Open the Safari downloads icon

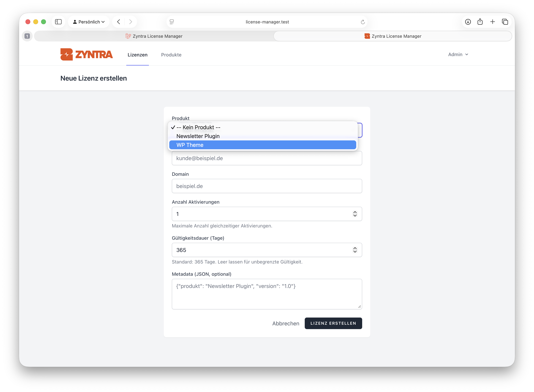click(468, 22)
